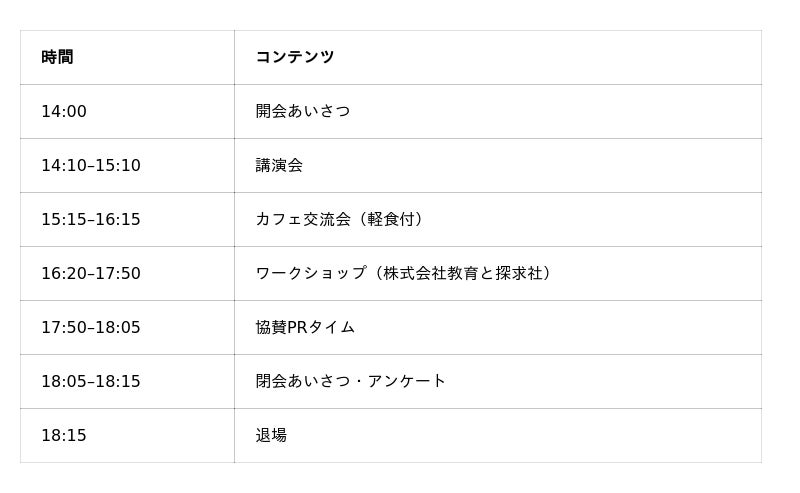800x493 pixels.
Task: Click the 17:50–18:05 time cell
Action: [127, 328]
